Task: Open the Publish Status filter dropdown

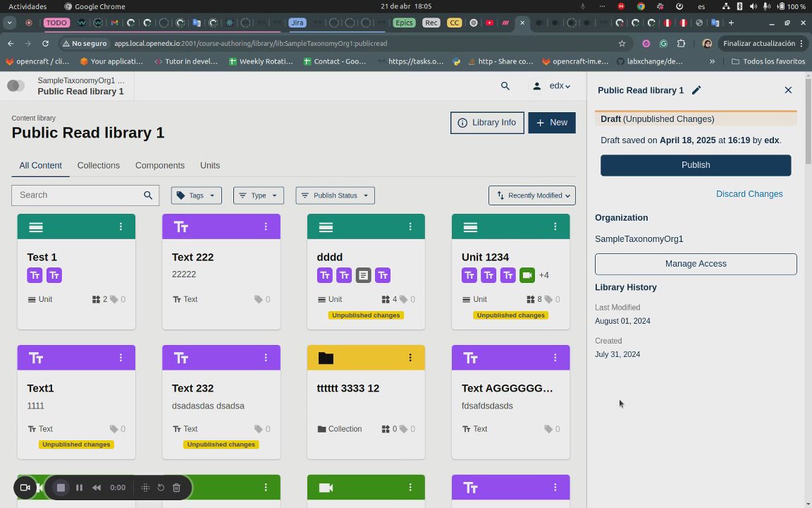Action: 335,195
